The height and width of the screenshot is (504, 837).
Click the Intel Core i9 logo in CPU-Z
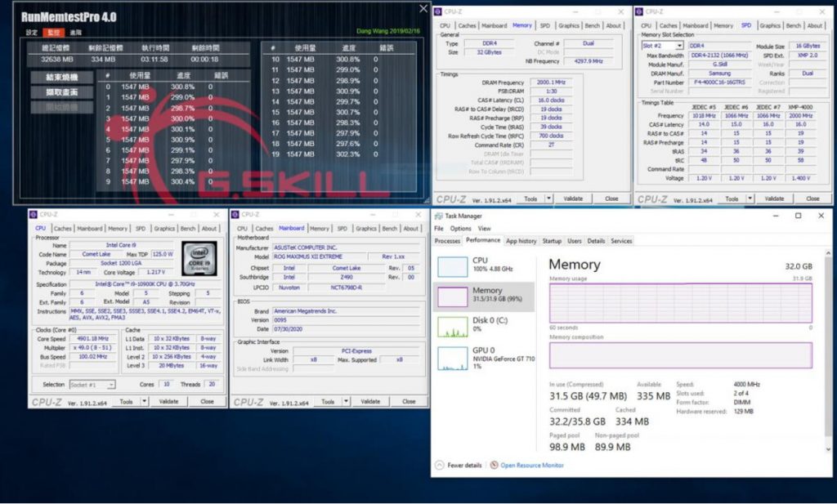tap(199, 258)
